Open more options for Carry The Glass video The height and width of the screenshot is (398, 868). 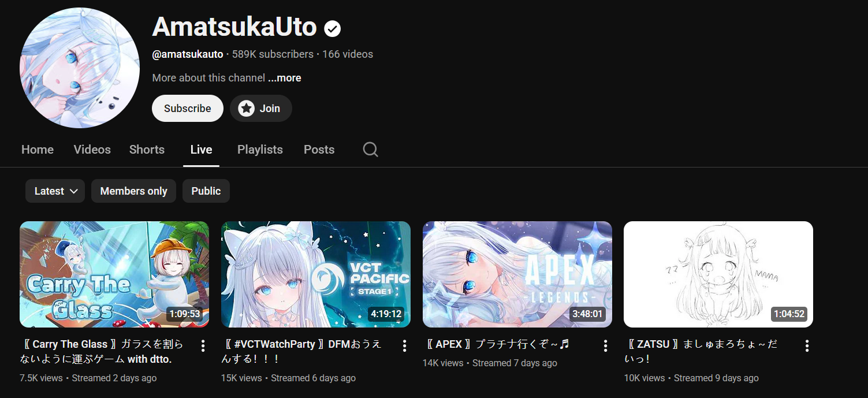pos(203,345)
